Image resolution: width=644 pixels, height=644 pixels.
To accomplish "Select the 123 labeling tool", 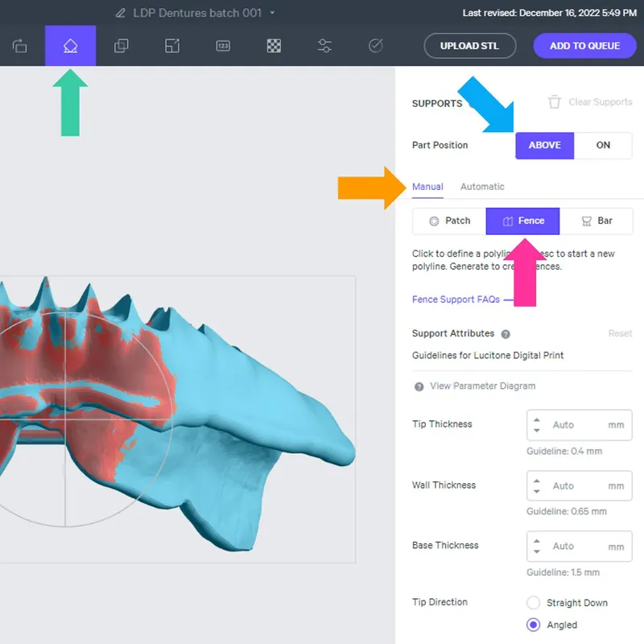I will (x=222, y=46).
